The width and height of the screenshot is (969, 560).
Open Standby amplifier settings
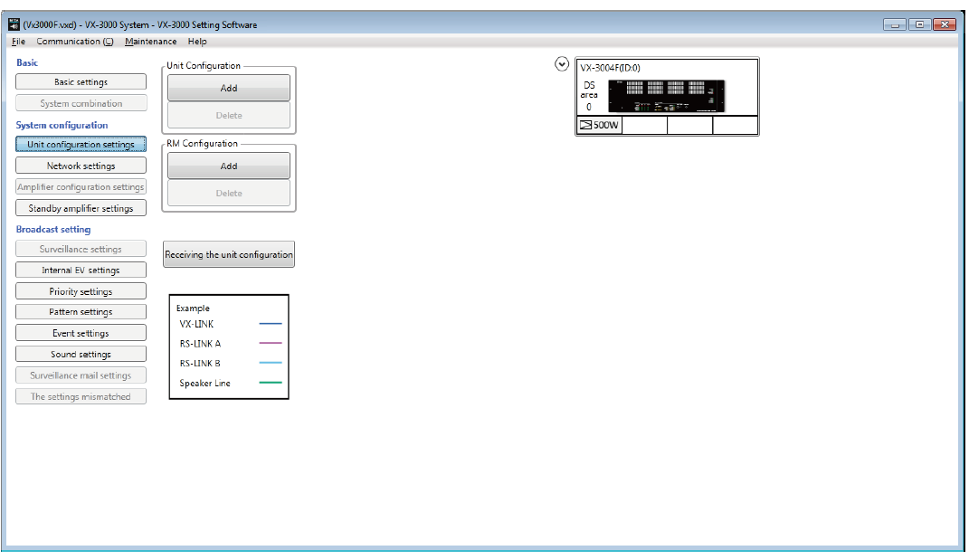81,208
